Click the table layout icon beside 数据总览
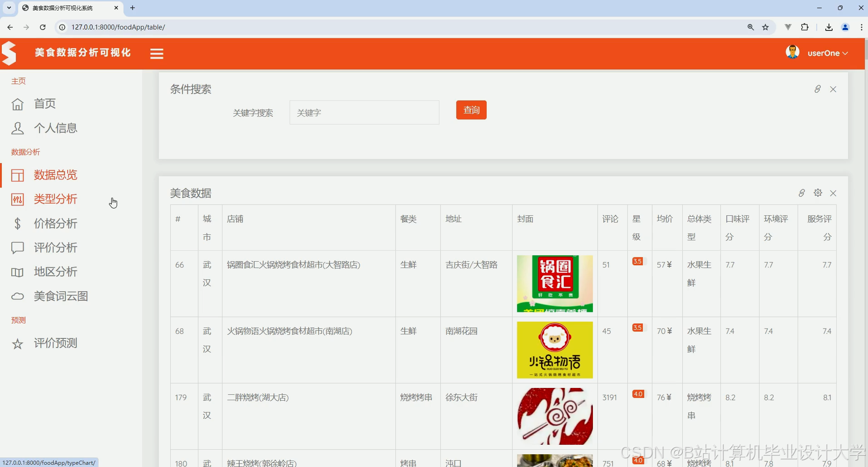This screenshot has width=868, height=467. (17, 175)
